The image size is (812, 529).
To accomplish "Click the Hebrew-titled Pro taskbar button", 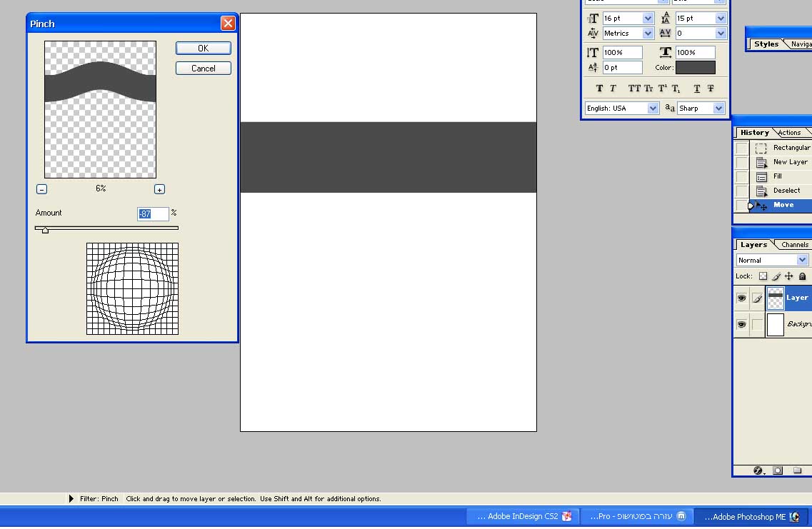I will [x=637, y=516].
